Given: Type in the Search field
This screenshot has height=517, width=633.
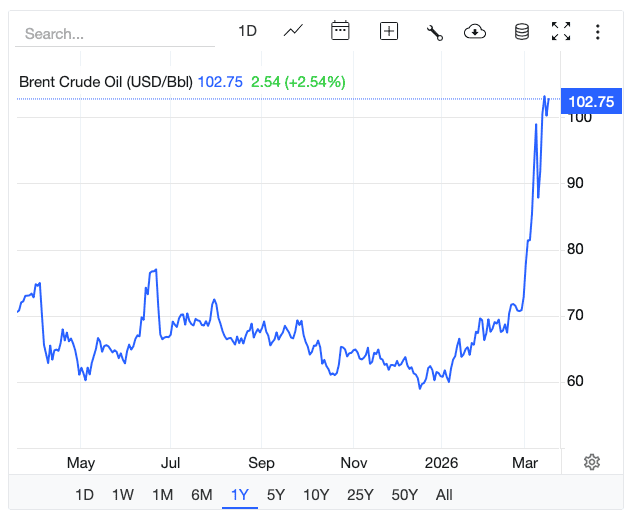Looking at the screenshot, I should (115, 33).
